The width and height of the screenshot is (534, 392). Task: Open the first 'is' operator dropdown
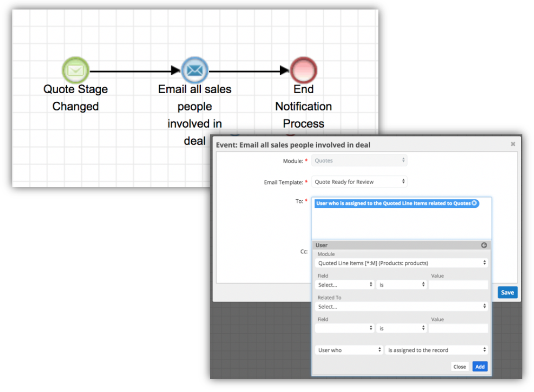click(x=401, y=285)
